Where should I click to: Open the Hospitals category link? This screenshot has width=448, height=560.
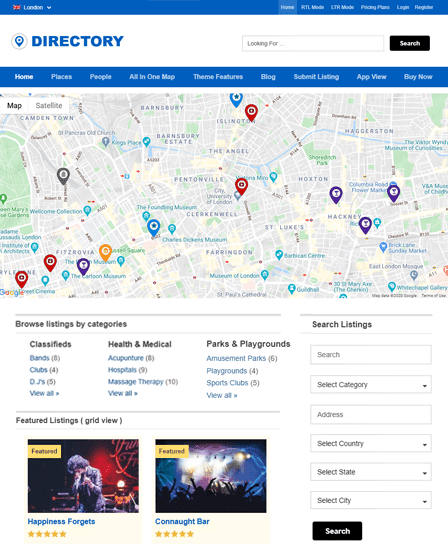click(x=122, y=370)
